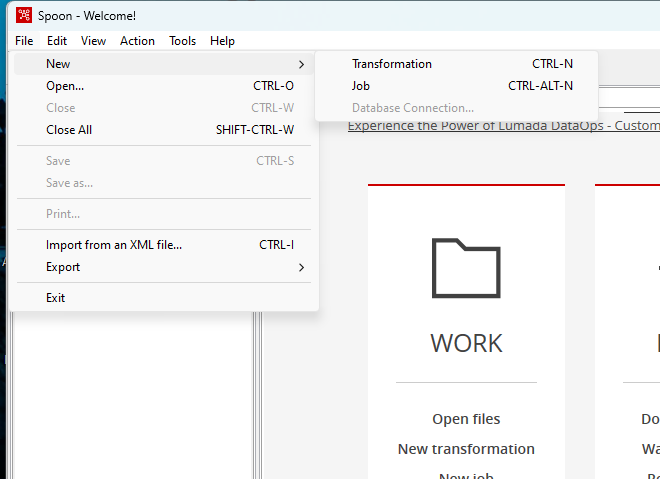Click the Open files link
The width and height of the screenshot is (660, 479).
tap(466, 419)
